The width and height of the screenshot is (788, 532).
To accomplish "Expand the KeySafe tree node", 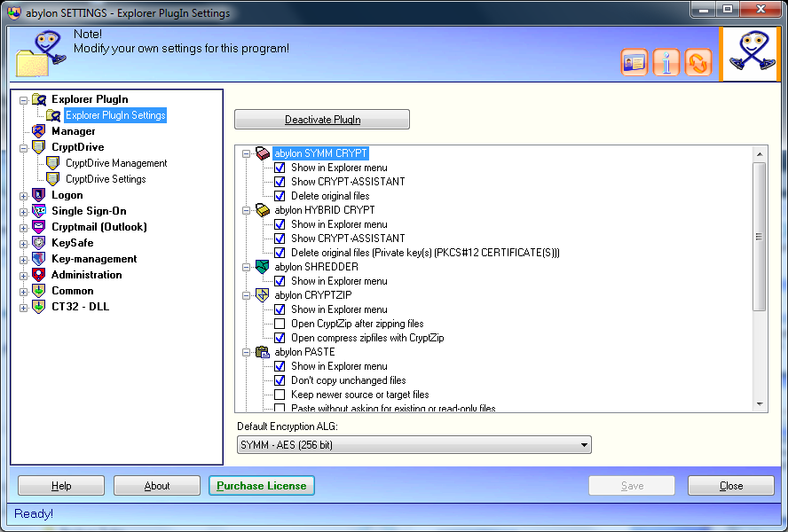I will coord(23,244).
